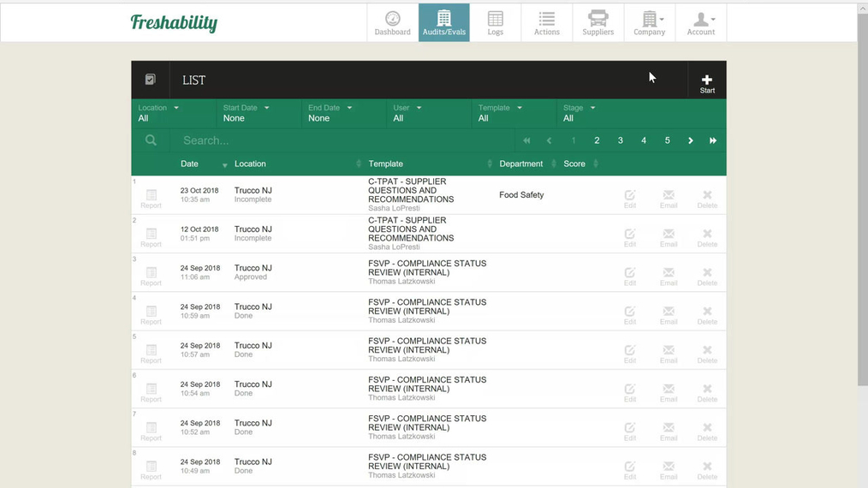Open the User filter dropdown
The height and width of the screenshot is (488, 868).
point(429,113)
